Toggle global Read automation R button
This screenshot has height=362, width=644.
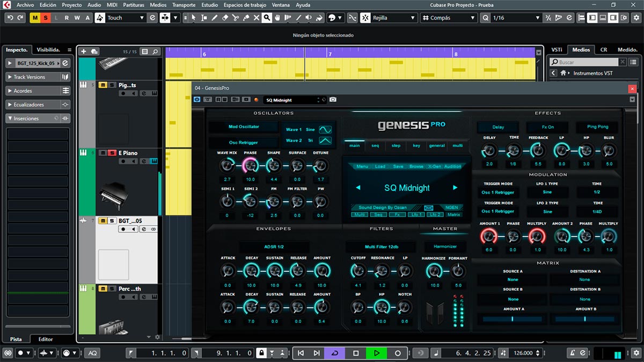66,18
